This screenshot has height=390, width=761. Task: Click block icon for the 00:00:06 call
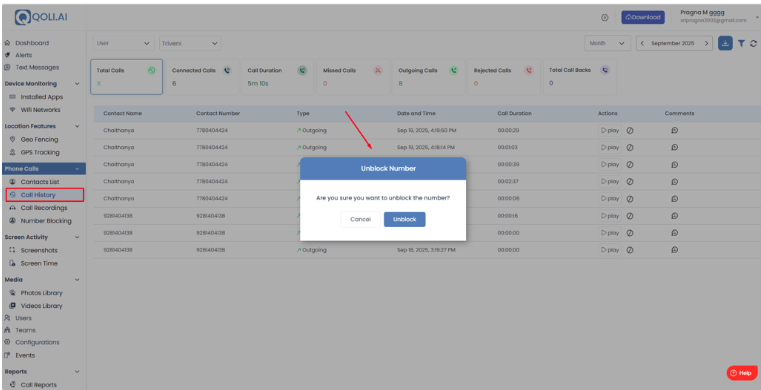coord(630,199)
